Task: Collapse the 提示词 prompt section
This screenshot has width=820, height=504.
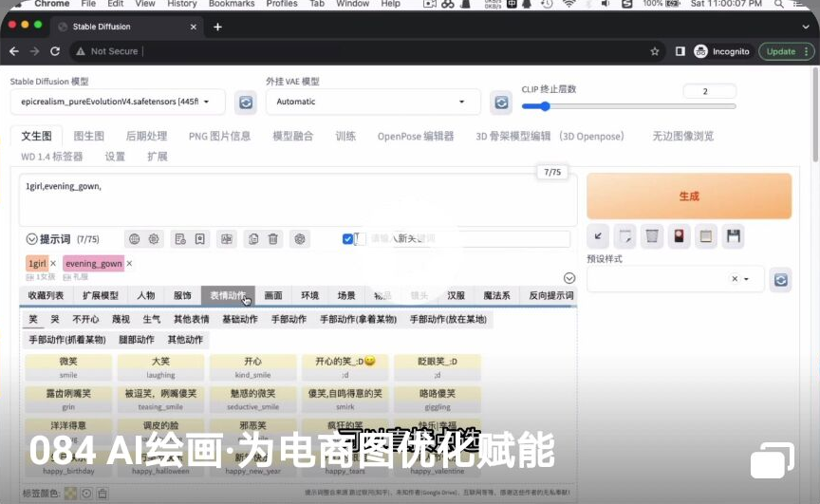Action: [32, 239]
